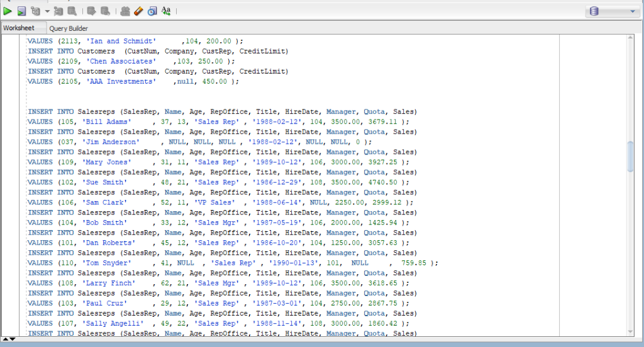Click the name 'Sally Angelli'
This screenshot has width=644, height=347.
113,322
